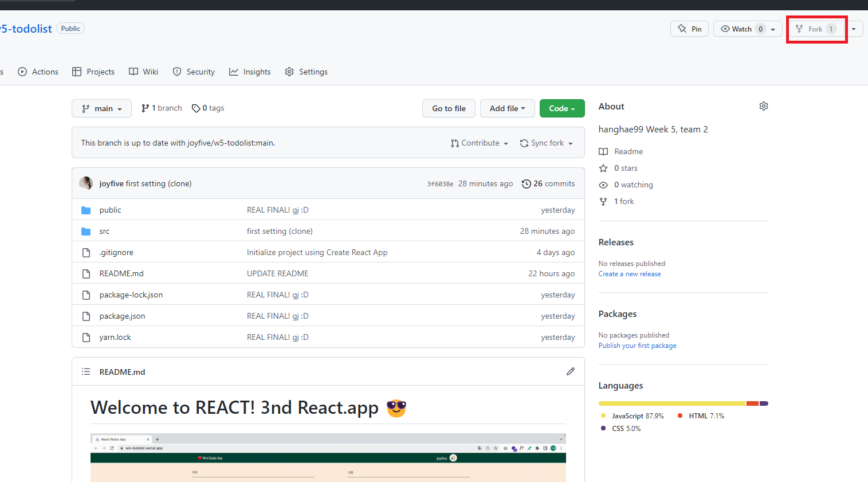
Task: Click the commit history clock icon
Action: (526, 184)
